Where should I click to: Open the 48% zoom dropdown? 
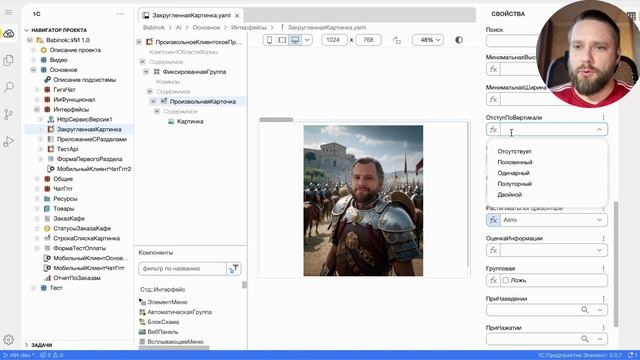tap(428, 40)
